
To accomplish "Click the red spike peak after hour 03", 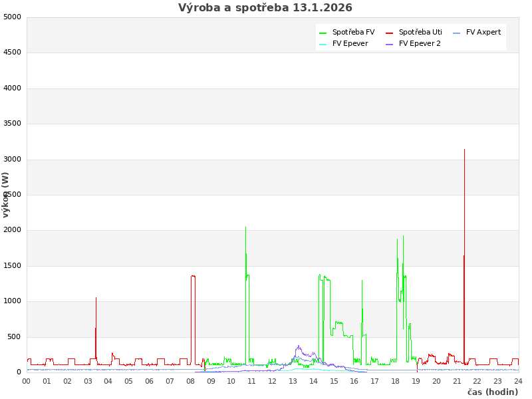I will pyautogui.click(x=96, y=299).
